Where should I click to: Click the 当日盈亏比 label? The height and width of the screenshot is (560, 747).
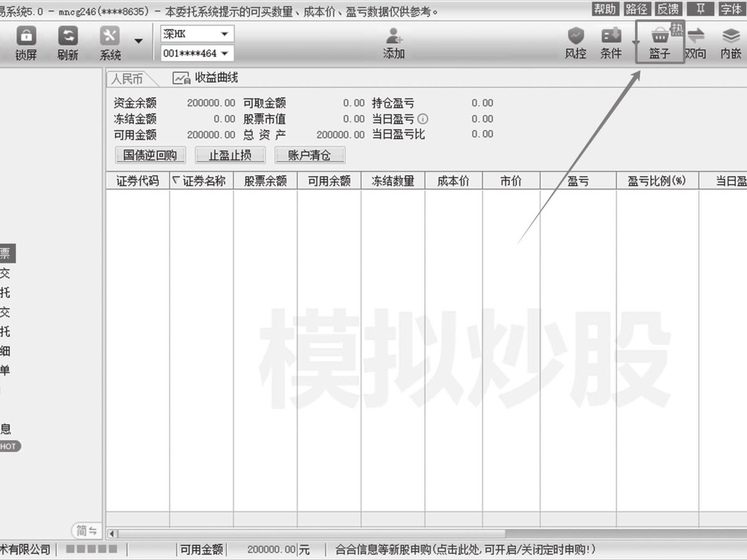pyautogui.click(x=398, y=134)
